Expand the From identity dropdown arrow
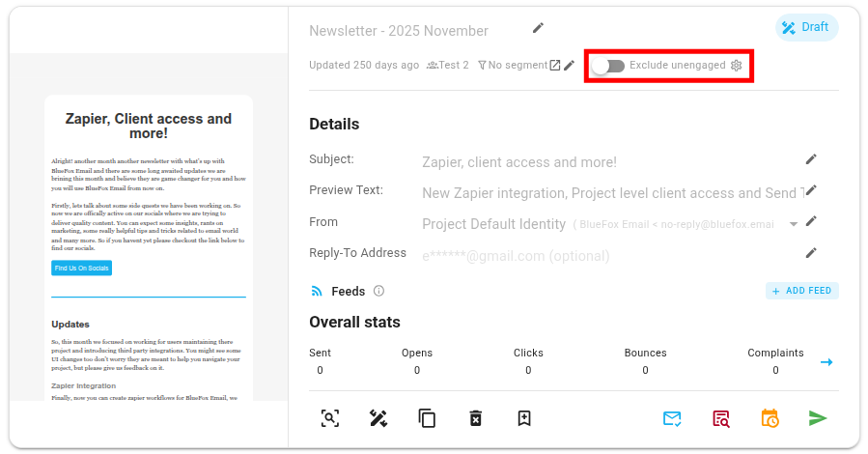868x454 pixels. click(x=794, y=224)
